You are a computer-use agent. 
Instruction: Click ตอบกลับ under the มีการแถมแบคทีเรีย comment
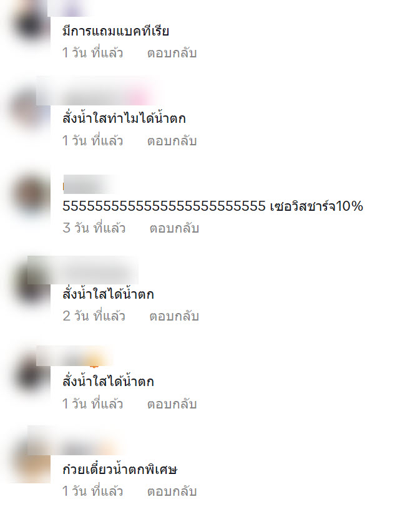click(172, 53)
